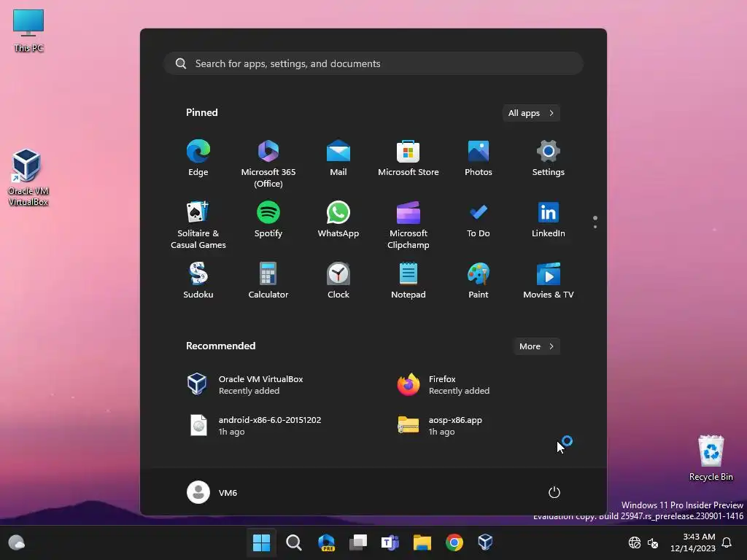
Task: Open LinkedIn
Action: tap(549, 219)
